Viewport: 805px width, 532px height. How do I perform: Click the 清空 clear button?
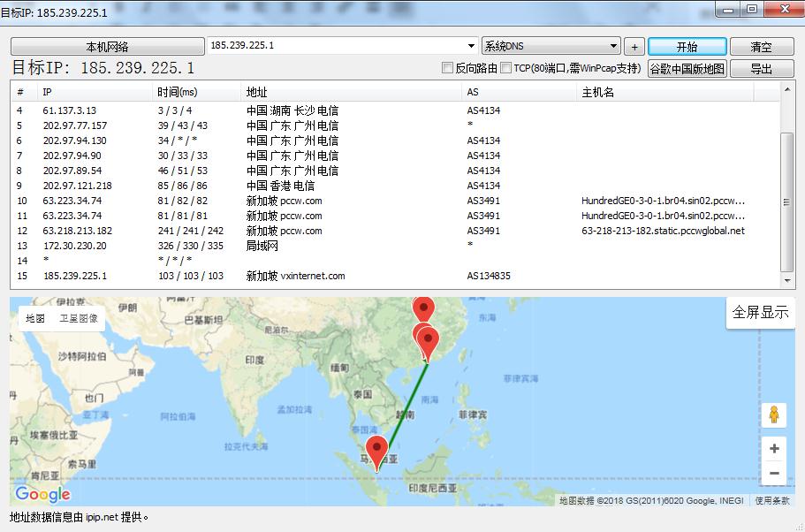pyautogui.click(x=761, y=46)
